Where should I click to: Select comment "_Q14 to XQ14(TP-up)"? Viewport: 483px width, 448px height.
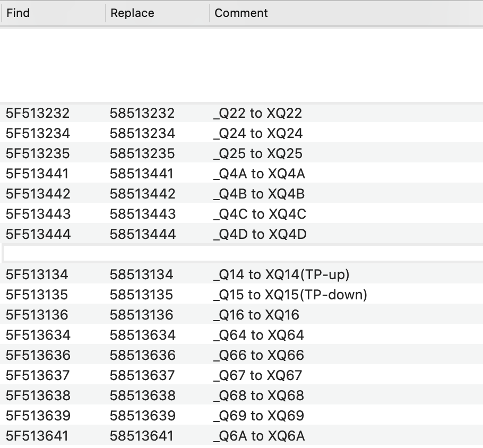(x=281, y=274)
